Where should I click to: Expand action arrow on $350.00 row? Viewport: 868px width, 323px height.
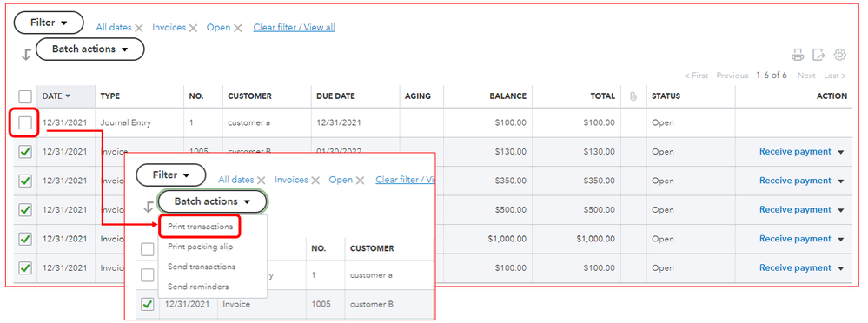[x=841, y=181]
